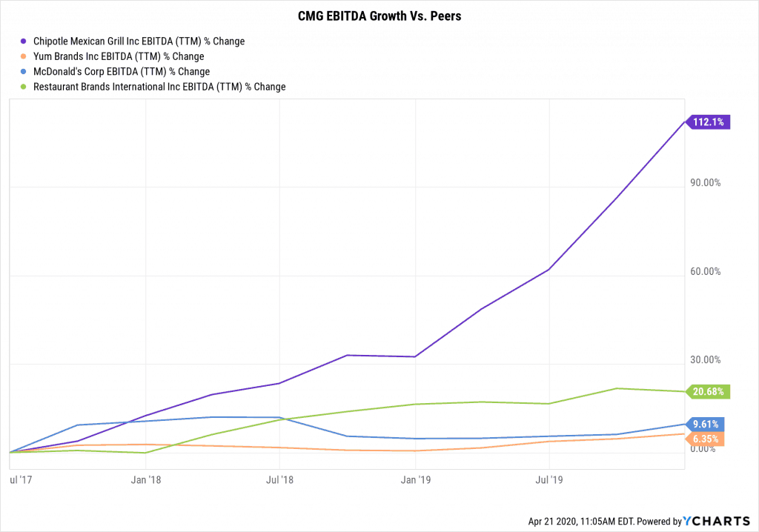This screenshot has height=532, width=759.
Task: Click the orange Yum Brands legend dot
Action: [24, 56]
